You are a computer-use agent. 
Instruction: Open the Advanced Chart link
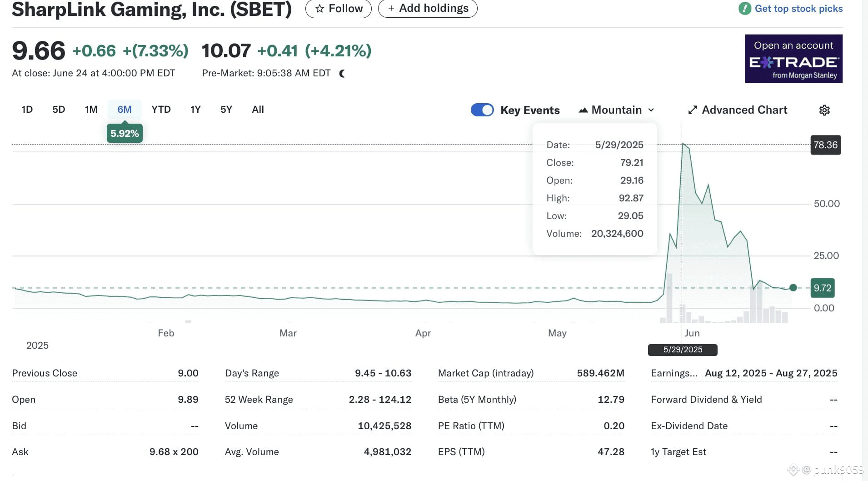pos(738,110)
